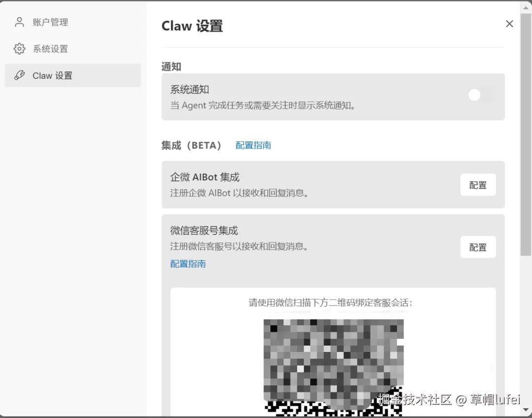Click the 通知 section heading
Image resolution: width=532 pixels, height=418 pixels.
tap(171, 67)
